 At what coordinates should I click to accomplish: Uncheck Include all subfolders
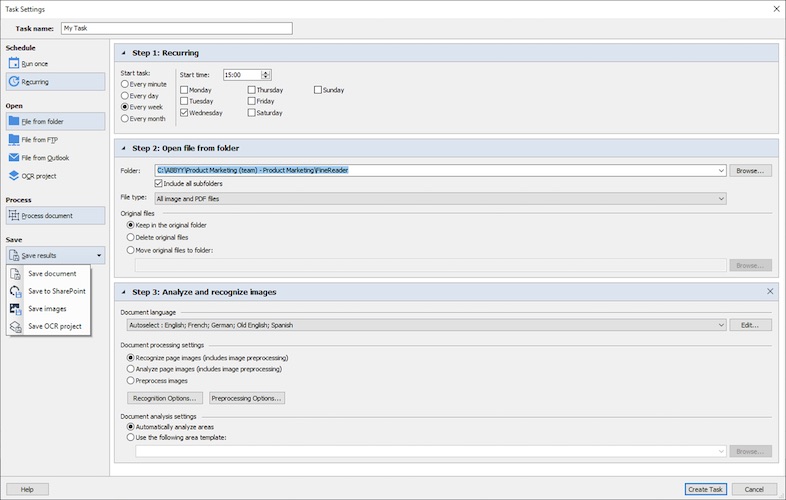(159, 184)
